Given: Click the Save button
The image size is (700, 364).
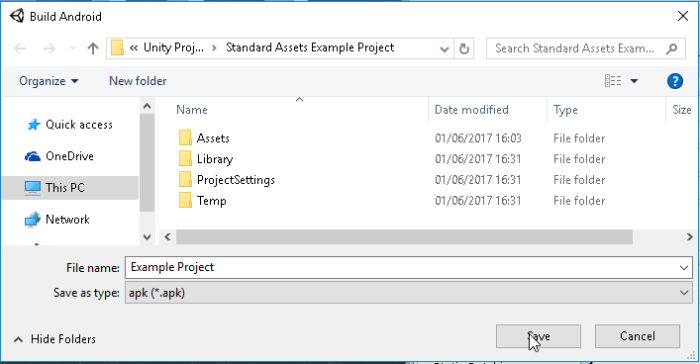Looking at the screenshot, I should 538,336.
